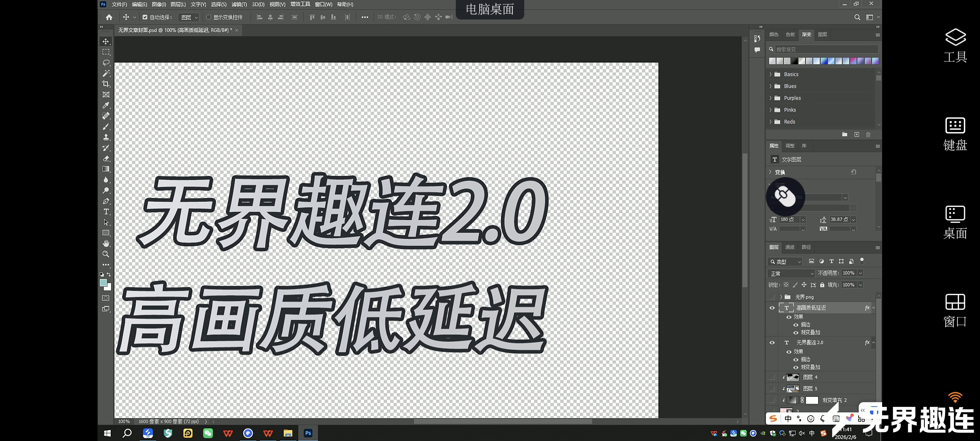Show the 无界png group layer
Screen dimensions: 980x441
[772, 297]
